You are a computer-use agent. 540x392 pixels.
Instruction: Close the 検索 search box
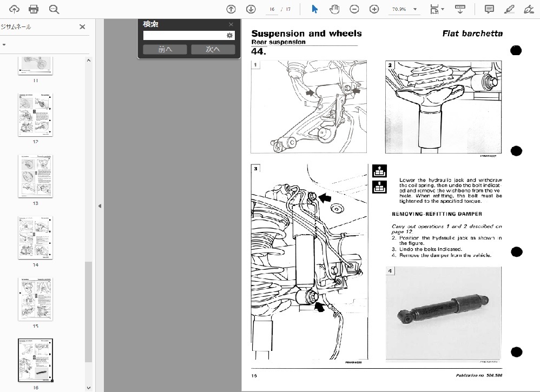point(231,24)
